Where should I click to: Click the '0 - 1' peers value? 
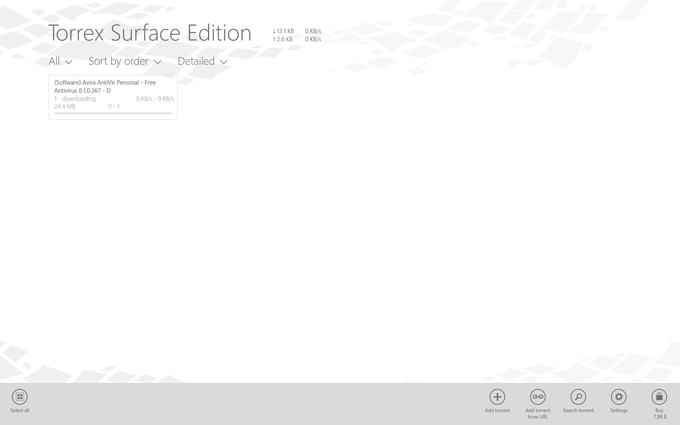point(114,106)
